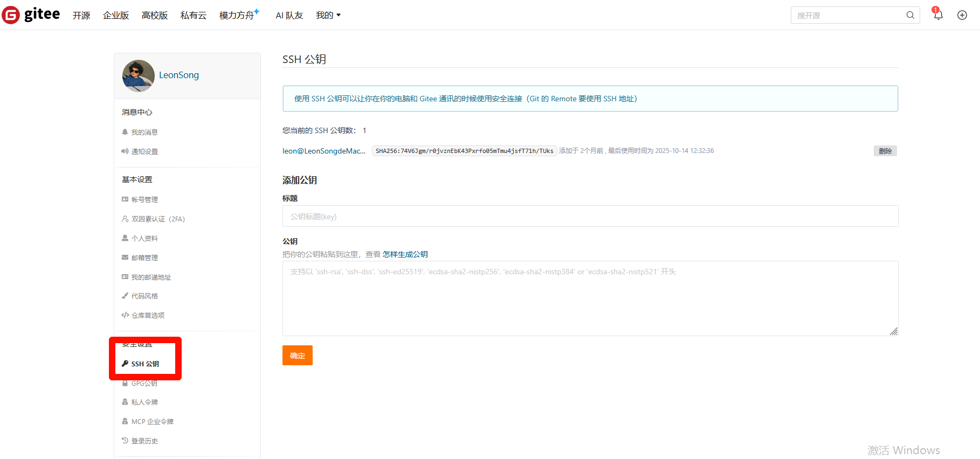This screenshot has width=980, height=459.
Task: Open the LeonSong profile link
Action: pos(179,75)
